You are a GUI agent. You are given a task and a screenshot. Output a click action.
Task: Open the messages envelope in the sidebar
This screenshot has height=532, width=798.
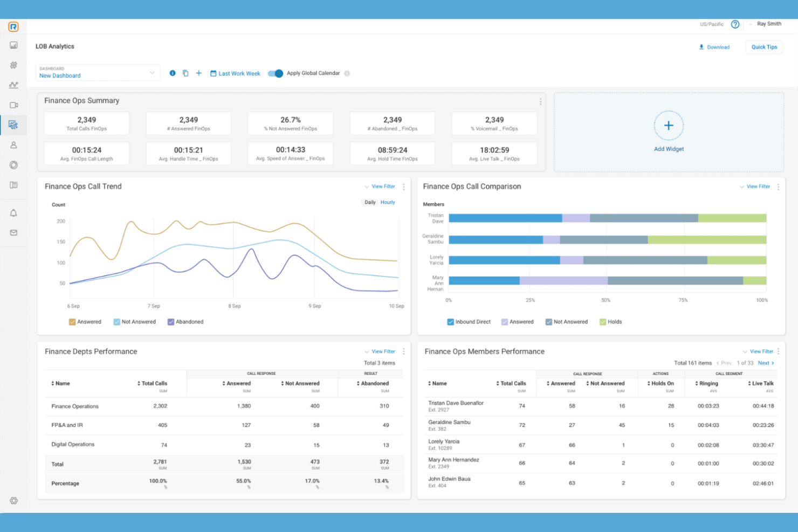(x=13, y=232)
